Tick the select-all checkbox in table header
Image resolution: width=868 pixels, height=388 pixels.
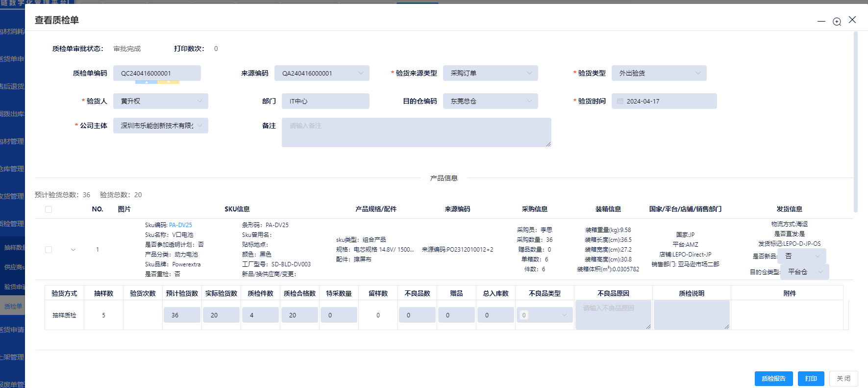click(x=49, y=209)
